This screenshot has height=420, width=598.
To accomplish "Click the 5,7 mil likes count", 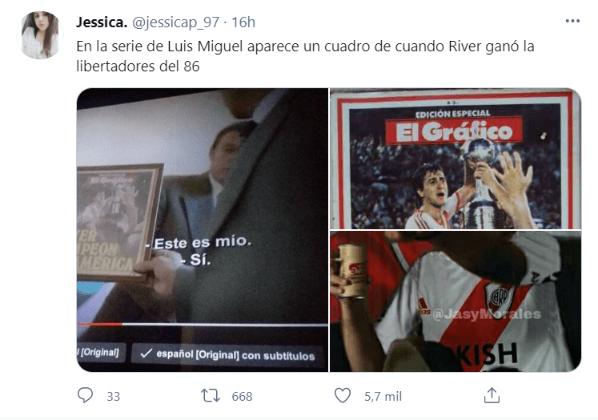I will [383, 397].
